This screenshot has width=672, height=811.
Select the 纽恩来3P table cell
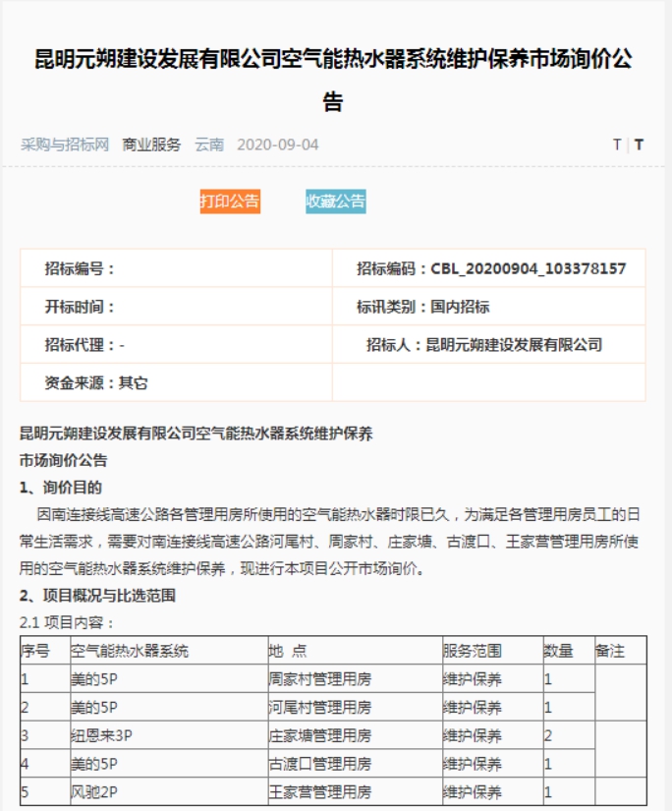[99, 735]
